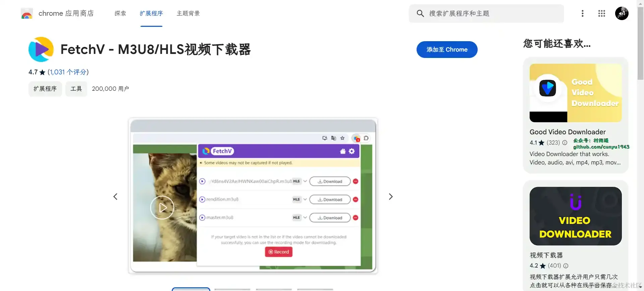Click the Chrome Web Store logo
Viewport: 644px width, 291px height.
tap(26, 13)
